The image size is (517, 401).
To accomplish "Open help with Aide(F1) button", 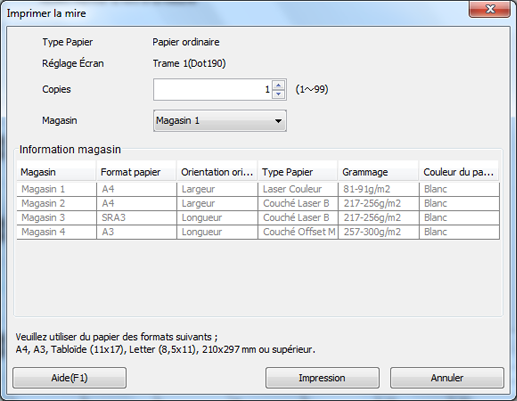I will 69,378.
